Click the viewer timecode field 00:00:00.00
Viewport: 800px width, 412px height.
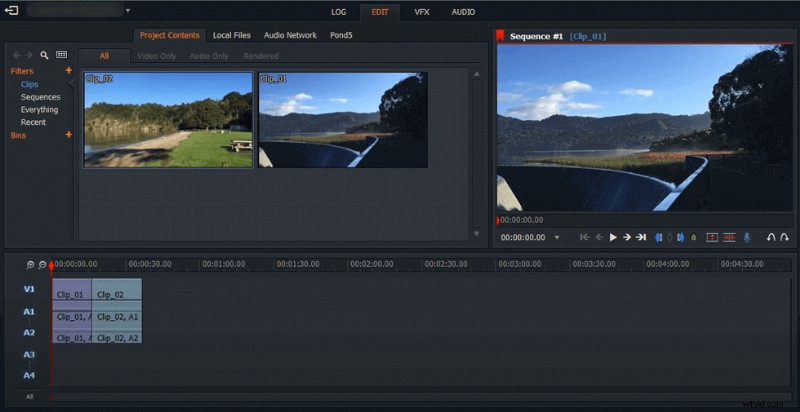523,238
